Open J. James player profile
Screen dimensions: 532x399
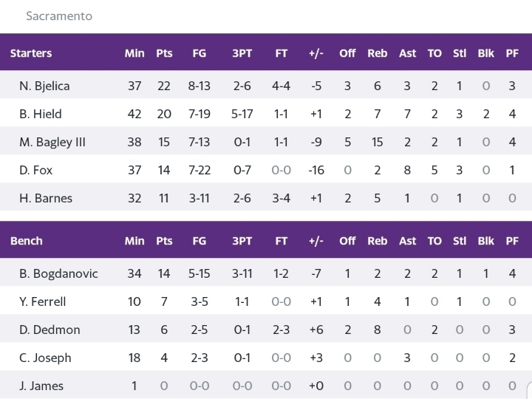(x=41, y=386)
